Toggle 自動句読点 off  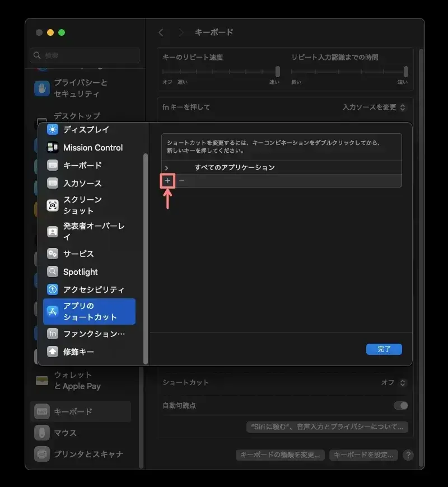tap(402, 405)
